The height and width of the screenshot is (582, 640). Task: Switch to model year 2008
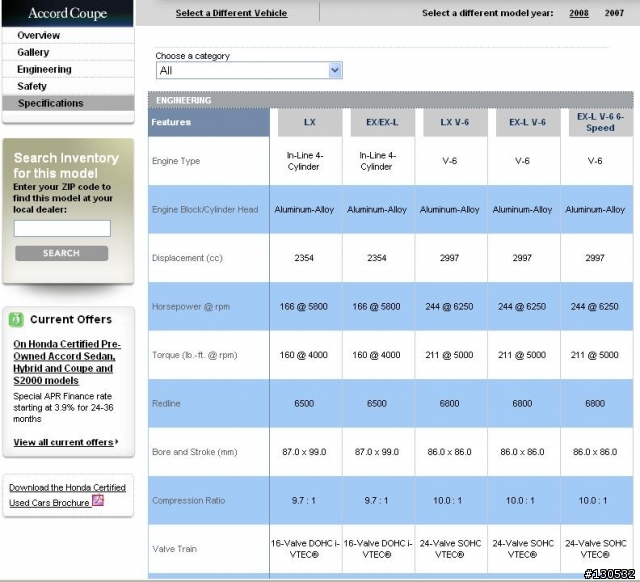pyautogui.click(x=579, y=13)
